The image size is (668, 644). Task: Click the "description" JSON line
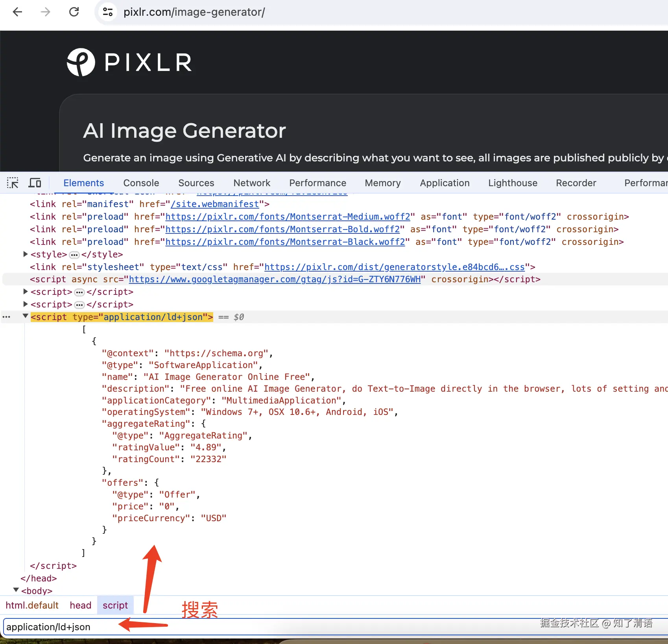[x=385, y=389]
